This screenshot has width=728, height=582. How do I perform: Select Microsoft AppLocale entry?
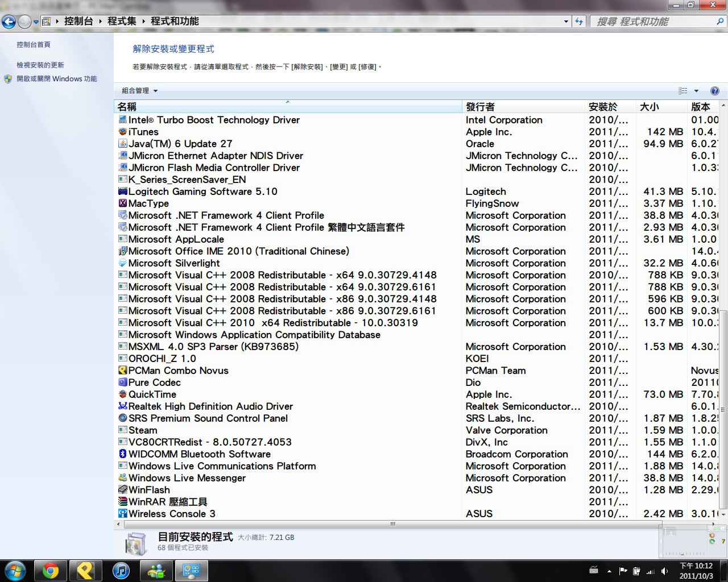[x=417, y=239]
